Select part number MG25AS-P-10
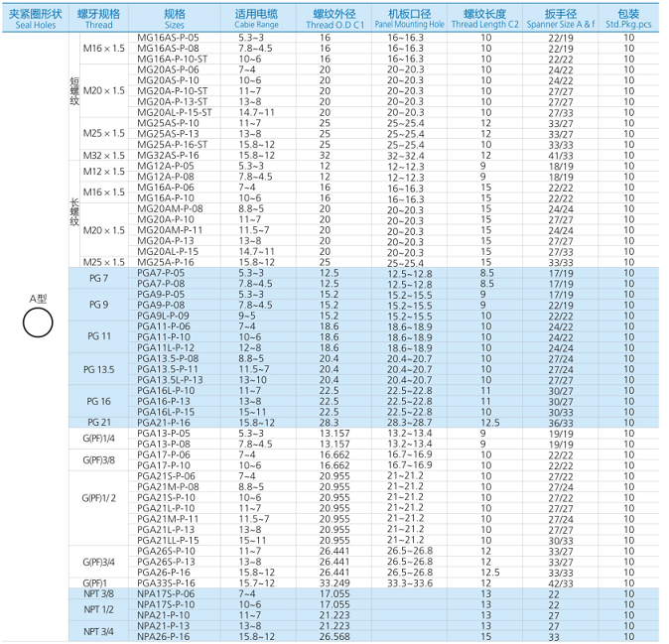The height and width of the screenshot is (644, 669). pyautogui.click(x=168, y=123)
